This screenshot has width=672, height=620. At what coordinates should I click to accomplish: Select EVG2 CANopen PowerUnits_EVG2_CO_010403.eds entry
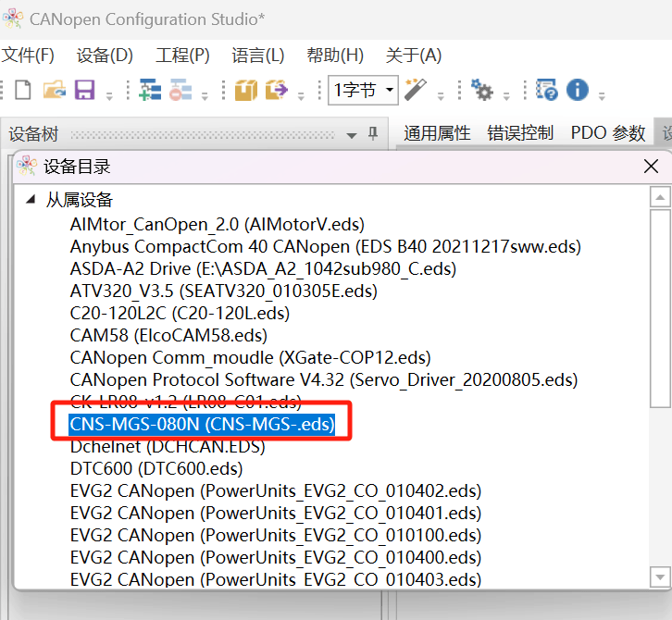(x=276, y=579)
